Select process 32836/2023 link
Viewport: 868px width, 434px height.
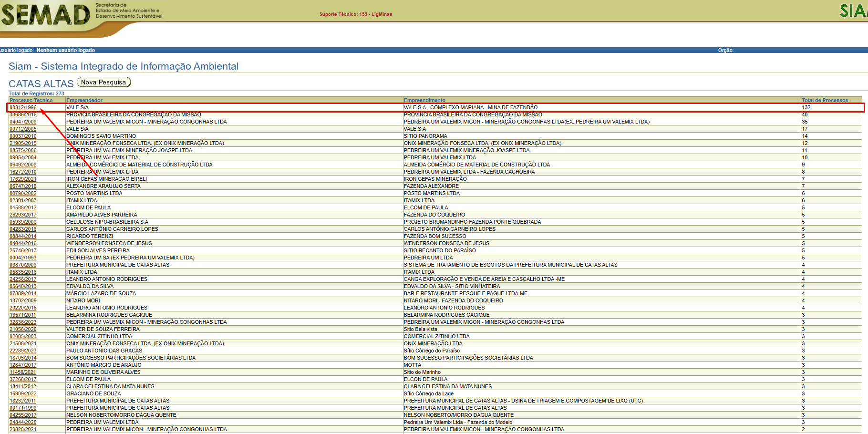click(x=23, y=322)
